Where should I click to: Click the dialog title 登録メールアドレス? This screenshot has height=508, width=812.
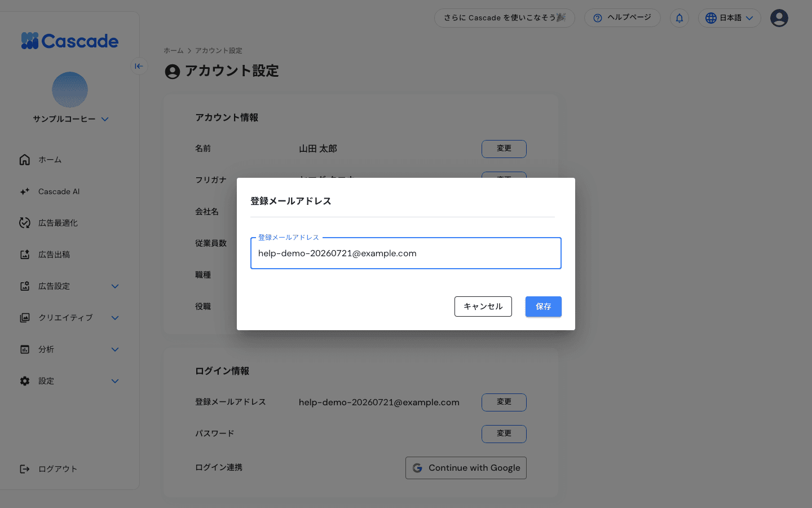point(291,201)
